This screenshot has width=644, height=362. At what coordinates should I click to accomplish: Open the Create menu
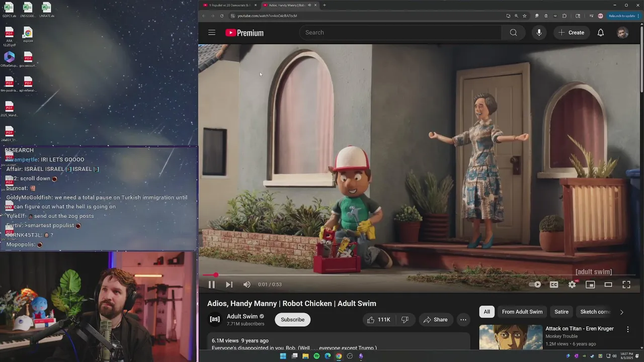pos(572,33)
